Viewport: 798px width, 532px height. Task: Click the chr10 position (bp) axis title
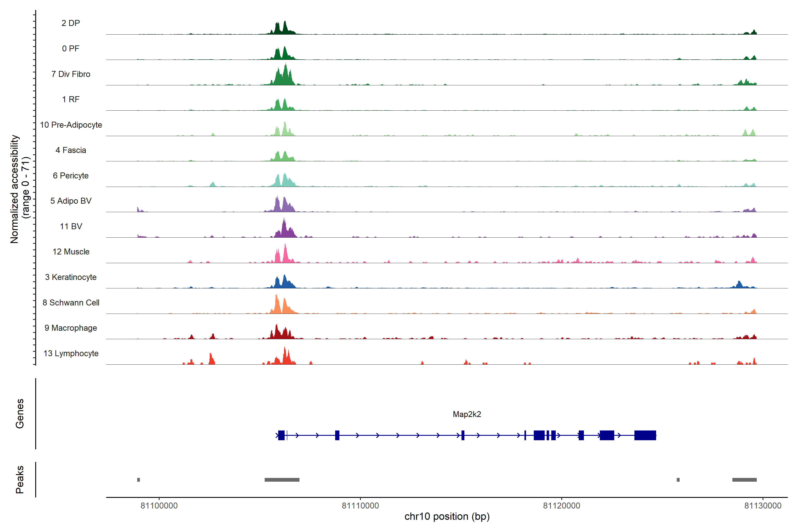pos(447,516)
